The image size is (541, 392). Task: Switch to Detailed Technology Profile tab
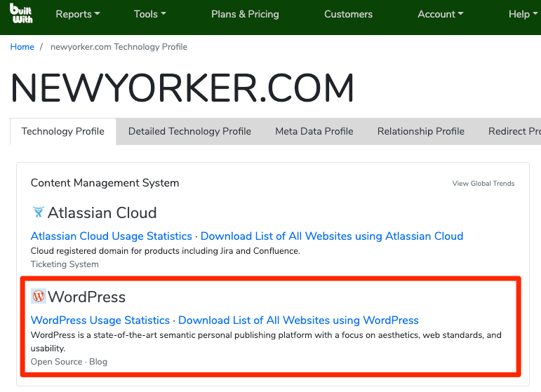[x=189, y=131]
